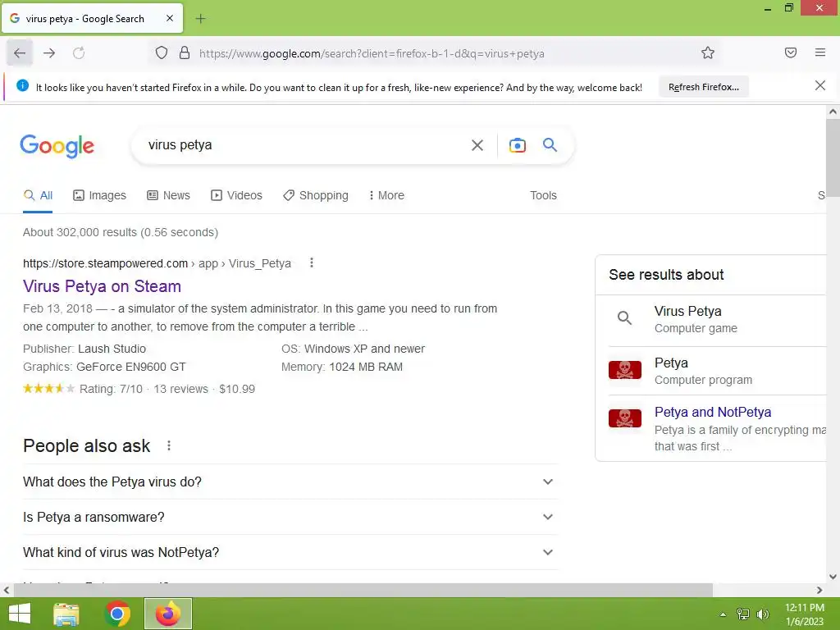Bookmark this page with star icon

(708, 52)
